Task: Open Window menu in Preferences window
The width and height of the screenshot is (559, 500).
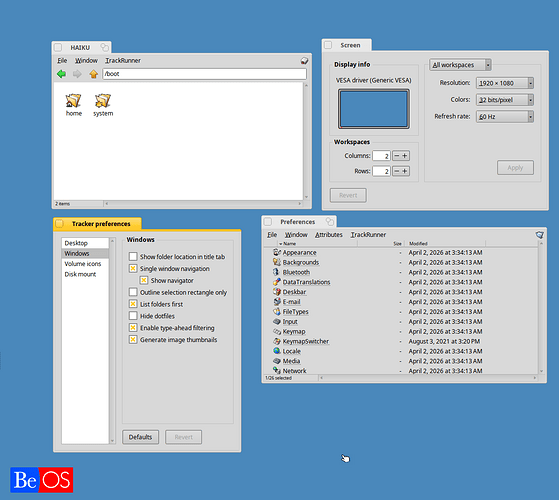Action: 296,234
